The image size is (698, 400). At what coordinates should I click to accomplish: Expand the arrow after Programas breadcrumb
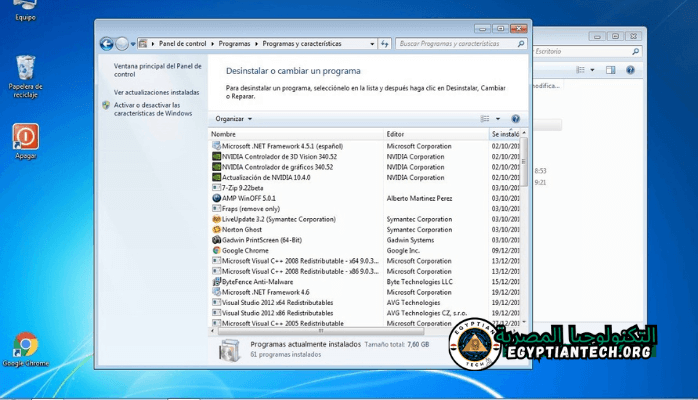256,44
